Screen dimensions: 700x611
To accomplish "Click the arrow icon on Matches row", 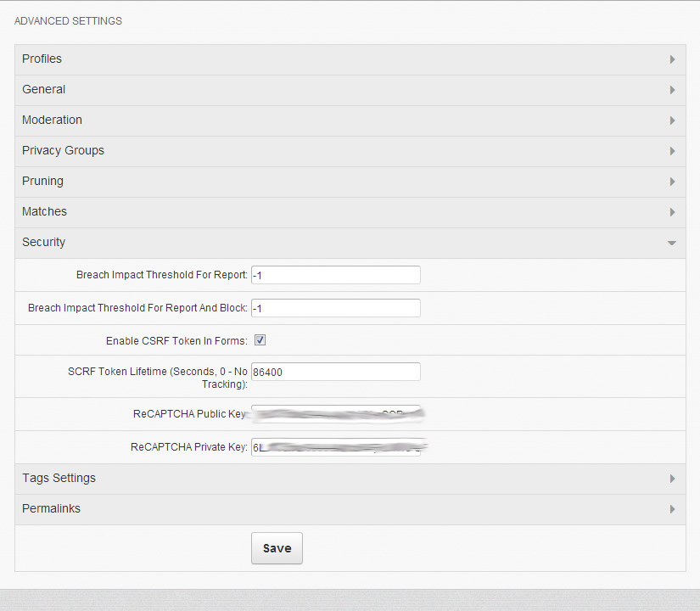I will [x=672, y=212].
